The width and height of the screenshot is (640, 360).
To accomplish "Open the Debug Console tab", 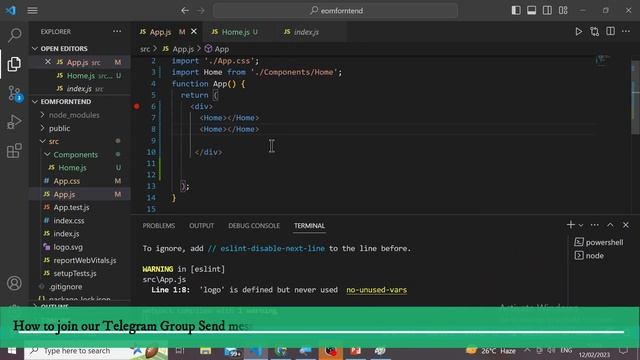I will click(x=254, y=226).
